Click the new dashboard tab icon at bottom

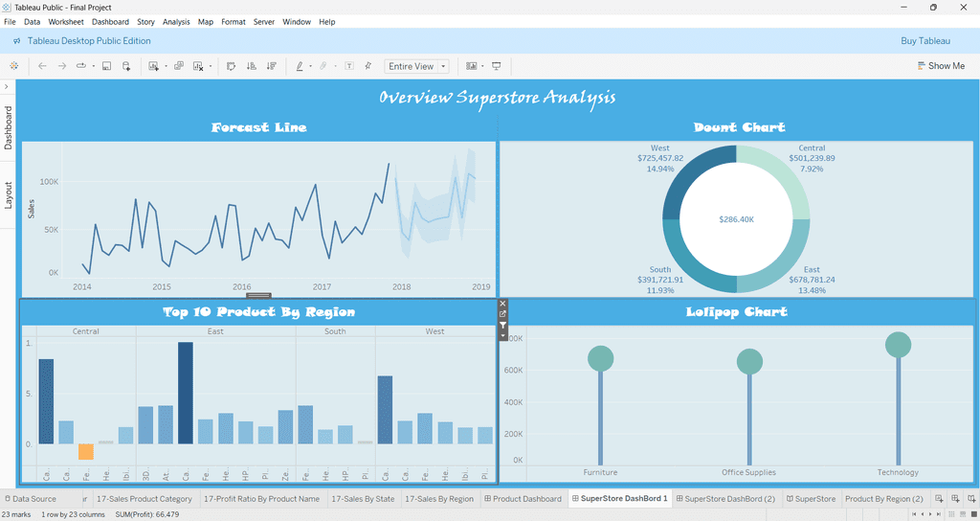click(x=956, y=498)
